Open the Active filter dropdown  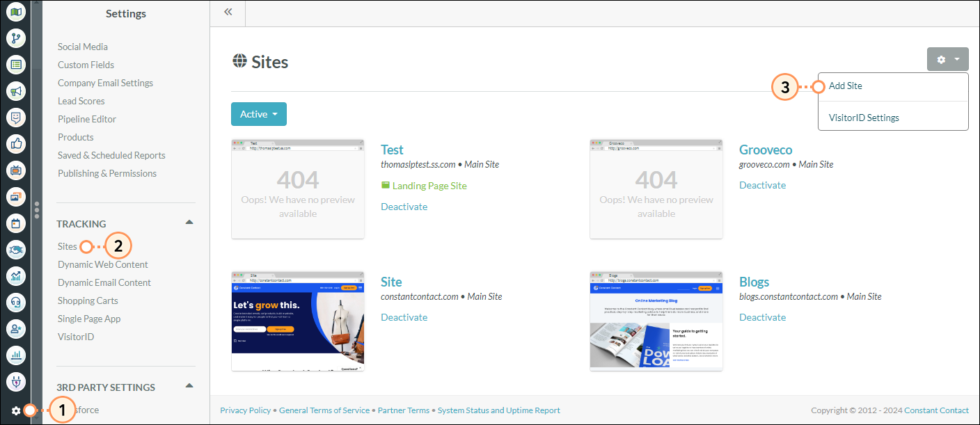259,114
